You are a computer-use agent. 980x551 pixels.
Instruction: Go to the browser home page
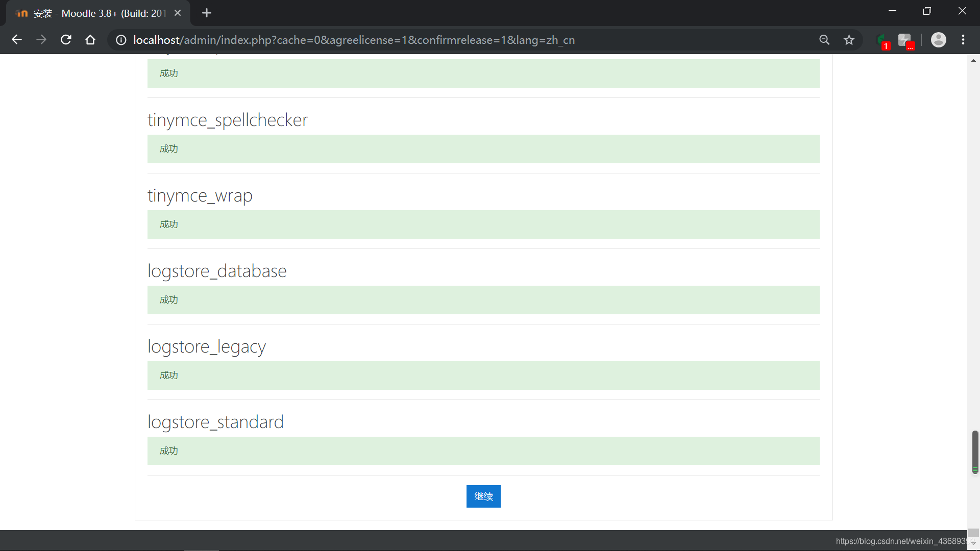(x=90, y=40)
